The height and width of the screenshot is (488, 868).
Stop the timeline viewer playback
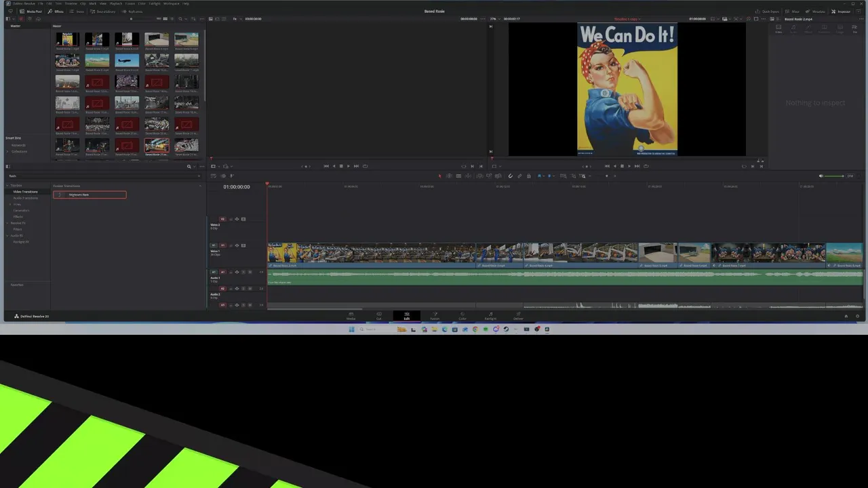click(x=622, y=166)
